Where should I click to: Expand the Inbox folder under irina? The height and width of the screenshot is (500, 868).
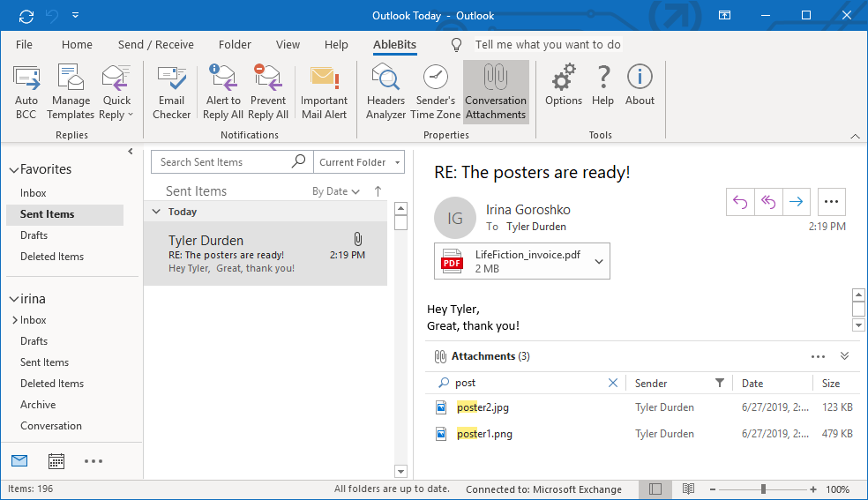click(x=15, y=320)
